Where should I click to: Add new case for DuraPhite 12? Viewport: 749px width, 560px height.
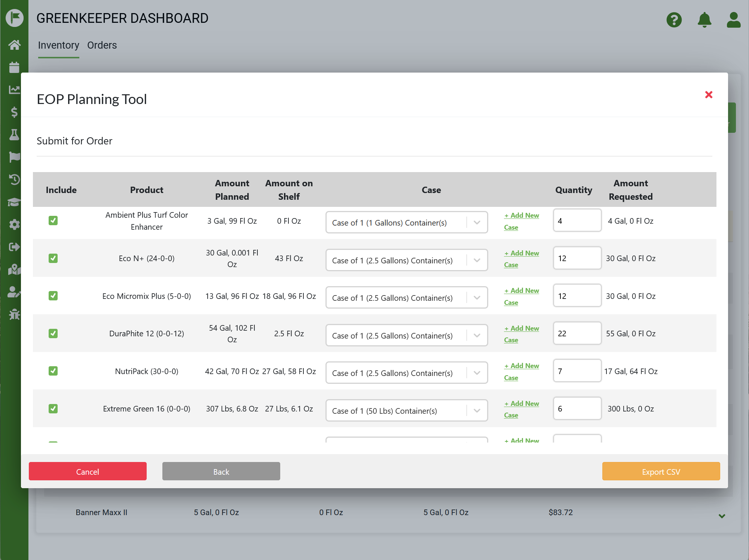coord(522,334)
